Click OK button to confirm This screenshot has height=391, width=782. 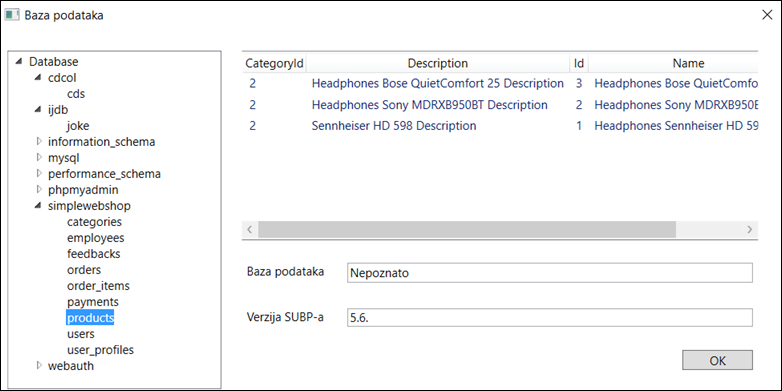point(717,360)
